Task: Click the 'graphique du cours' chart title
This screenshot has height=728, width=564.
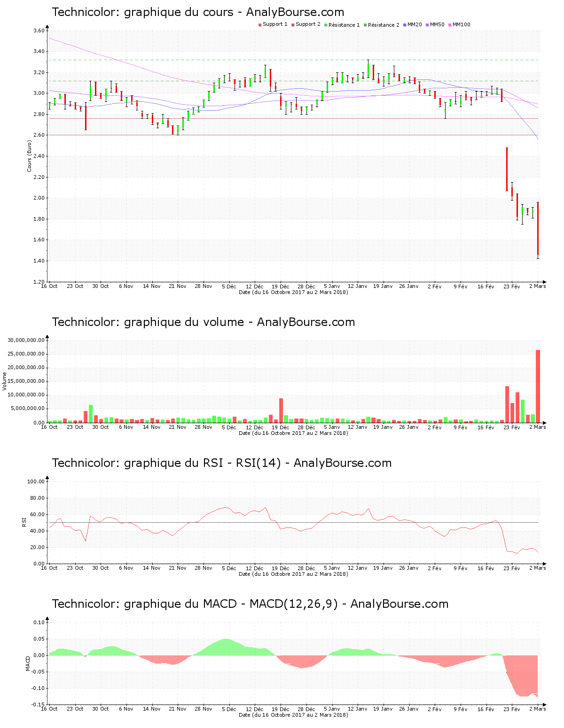Action: click(x=198, y=12)
